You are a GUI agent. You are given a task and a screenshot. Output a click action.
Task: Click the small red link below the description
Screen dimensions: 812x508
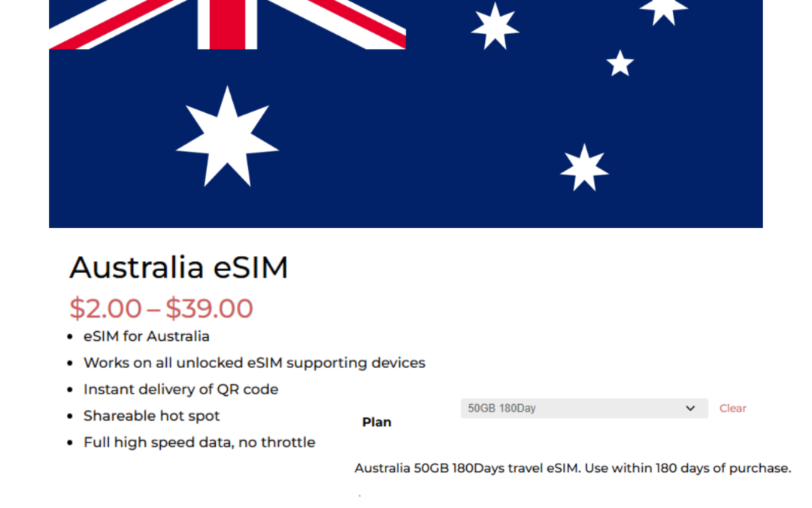359,494
